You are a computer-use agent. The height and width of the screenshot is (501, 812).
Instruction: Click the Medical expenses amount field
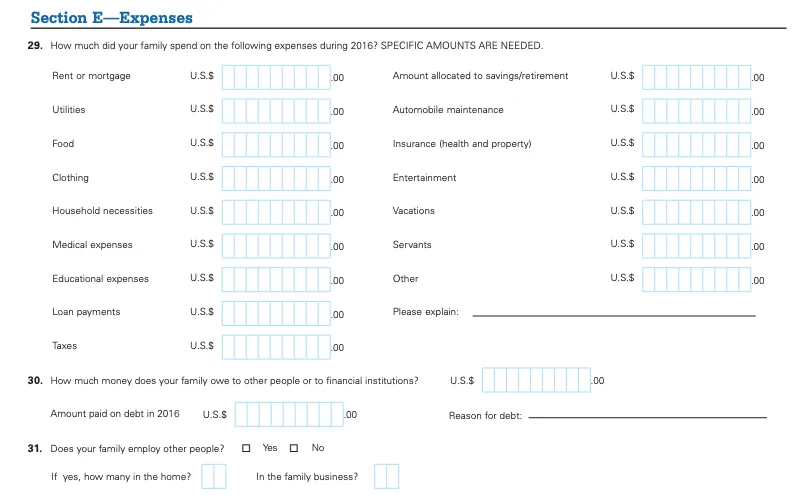pyautogui.click(x=277, y=245)
